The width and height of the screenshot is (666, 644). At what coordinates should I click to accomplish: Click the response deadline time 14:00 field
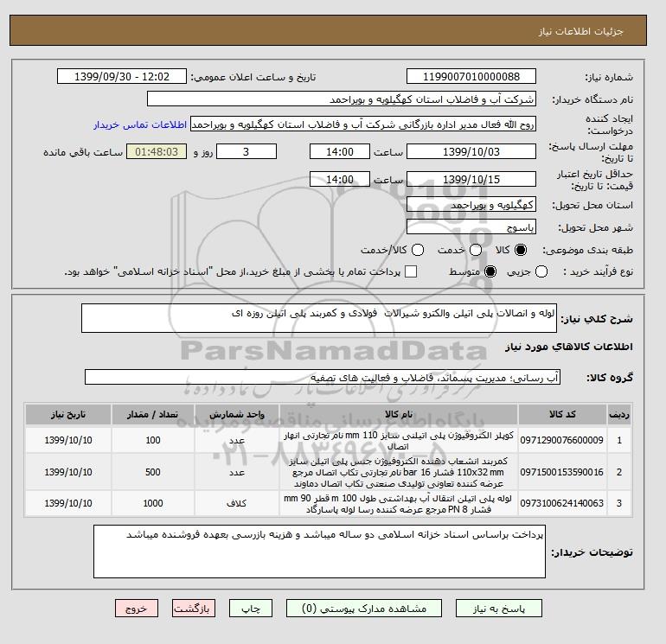click(x=340, y=151)
